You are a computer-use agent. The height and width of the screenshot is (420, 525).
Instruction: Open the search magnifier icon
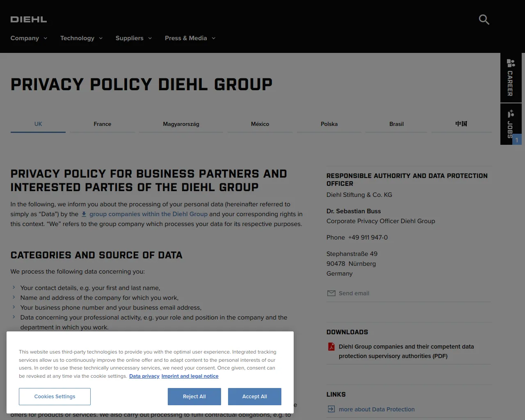[x=484, y=19]
